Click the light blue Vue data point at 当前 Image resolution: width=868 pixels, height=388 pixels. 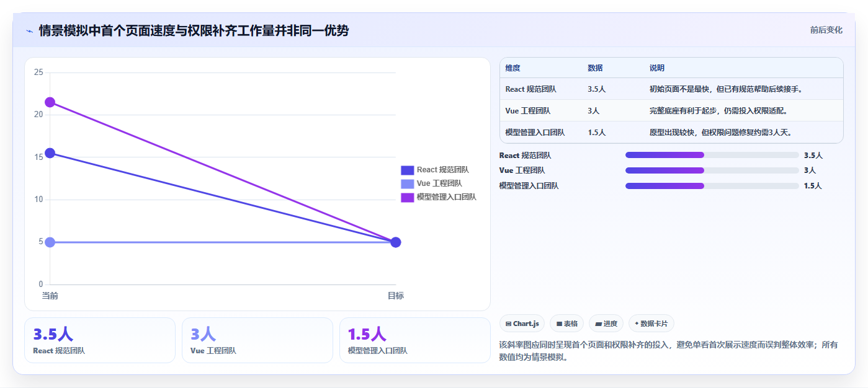(x=50, y=242)
